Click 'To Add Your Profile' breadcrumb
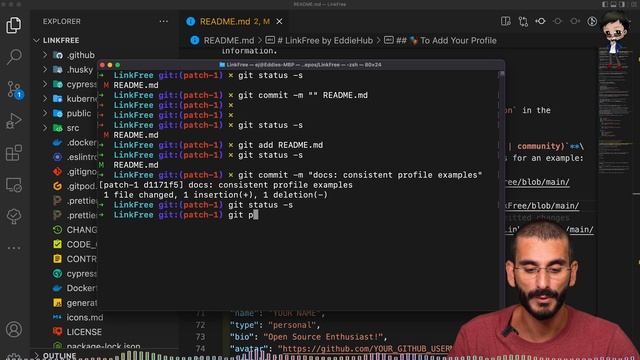Screen dimensions: 640x360 click(458, 40)
